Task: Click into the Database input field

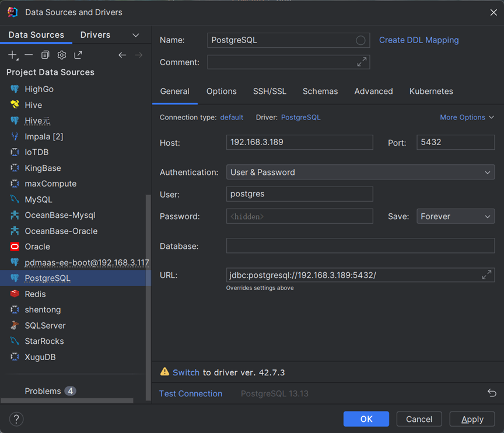Action: 360,246
